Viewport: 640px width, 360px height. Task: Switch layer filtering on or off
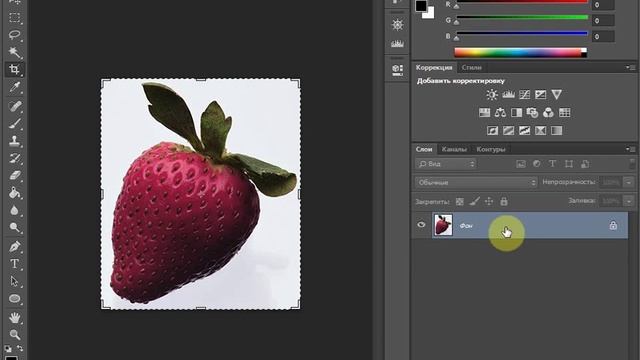click(632, 164)
